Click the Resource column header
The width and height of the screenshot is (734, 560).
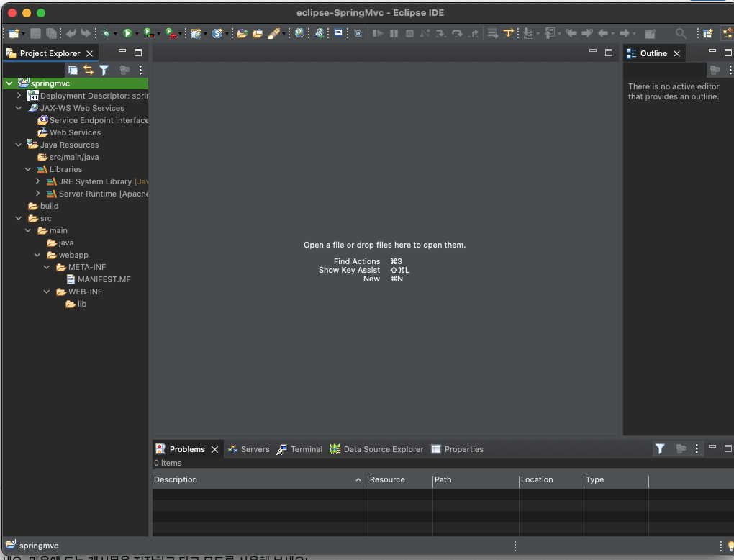click(x=400, y=479)
